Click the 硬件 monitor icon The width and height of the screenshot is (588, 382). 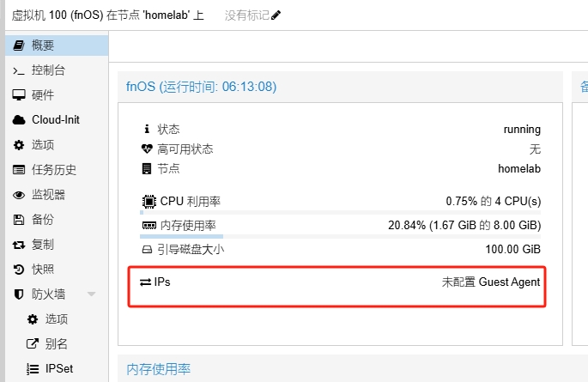coord(18,95)
